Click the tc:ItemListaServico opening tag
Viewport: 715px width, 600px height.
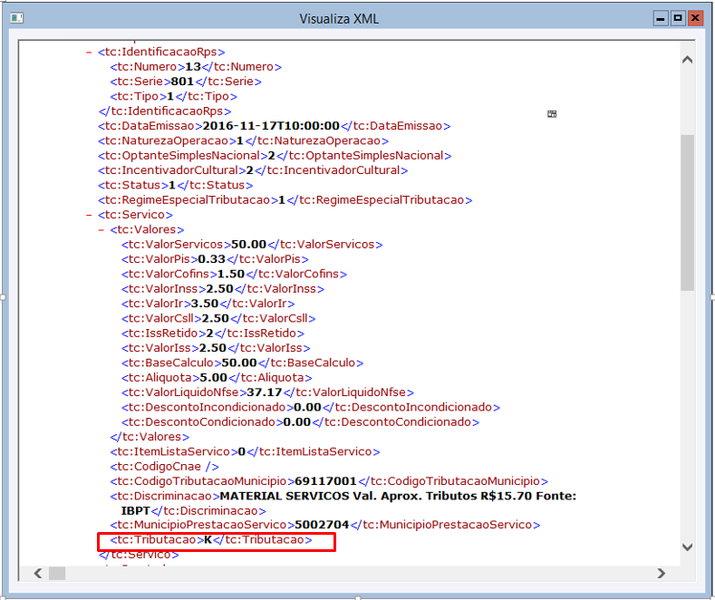coord(174,452)
